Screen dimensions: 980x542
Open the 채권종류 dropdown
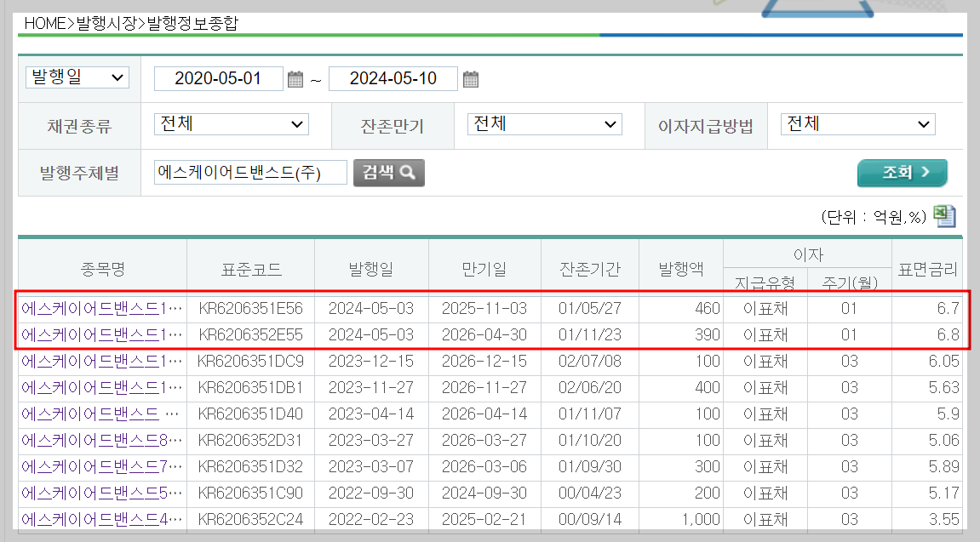pos(232,124)
